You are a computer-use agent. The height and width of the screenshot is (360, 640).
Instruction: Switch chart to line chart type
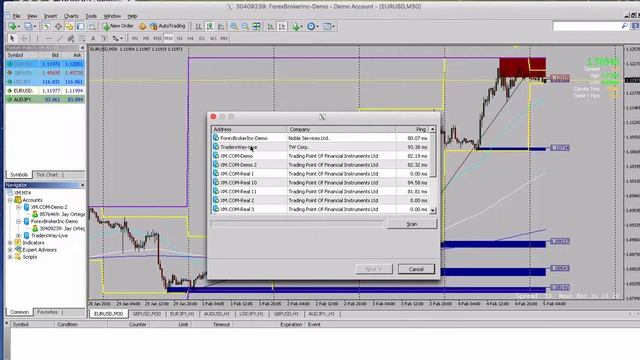(221, 26)
